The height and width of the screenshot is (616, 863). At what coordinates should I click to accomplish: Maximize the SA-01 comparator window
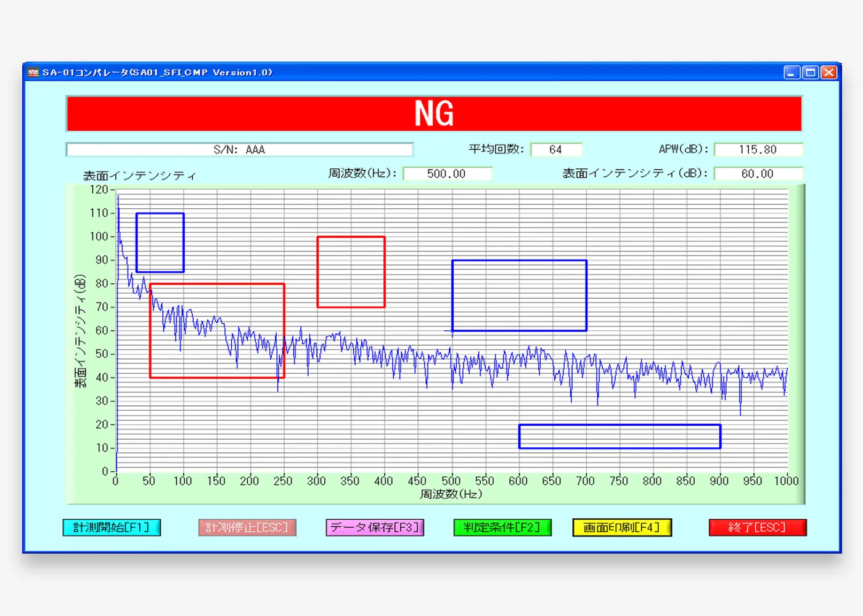[x=811, y=73]
